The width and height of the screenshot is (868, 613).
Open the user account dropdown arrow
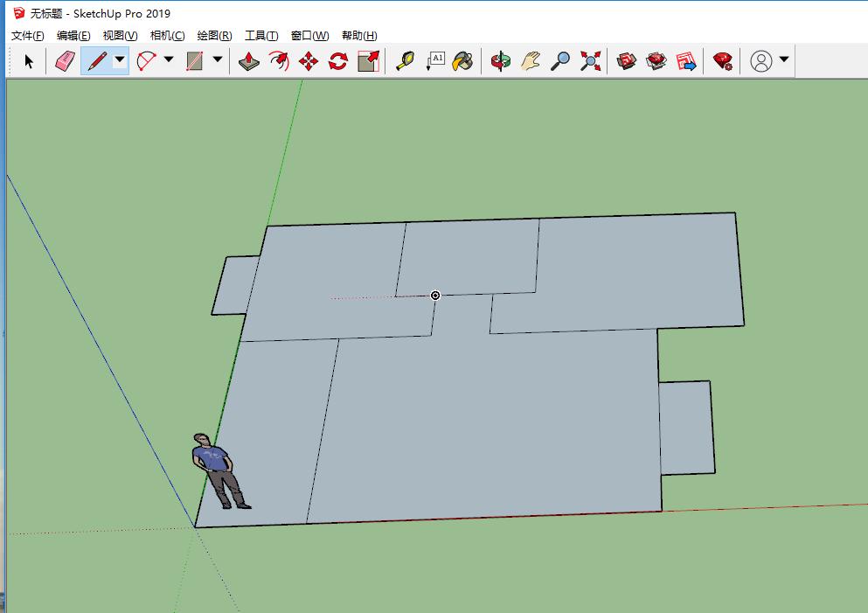pos(784,60)
